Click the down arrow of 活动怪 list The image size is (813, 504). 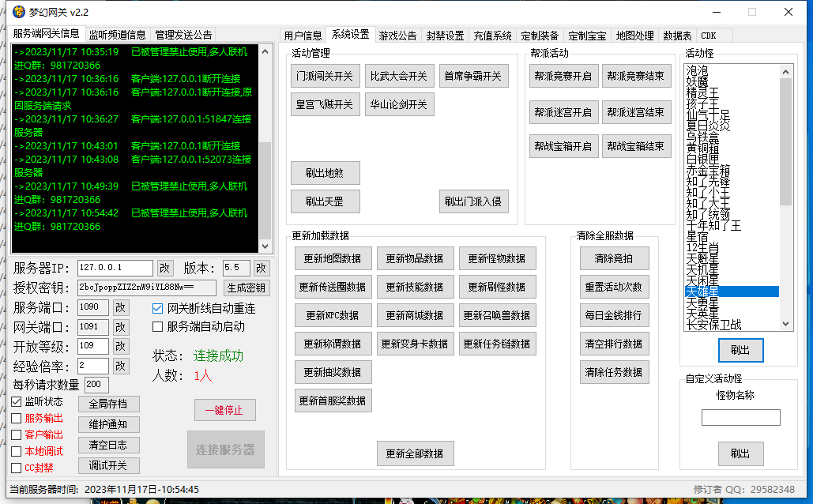point(785,324)
